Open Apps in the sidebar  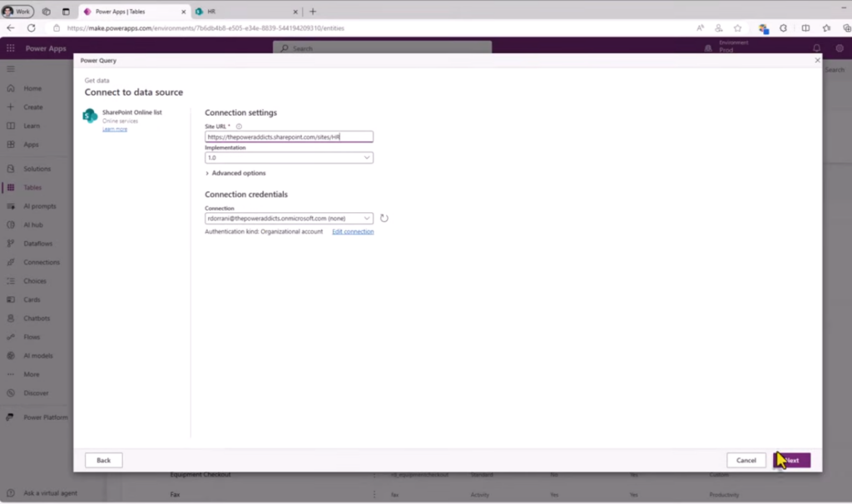(x=31, y=145)
